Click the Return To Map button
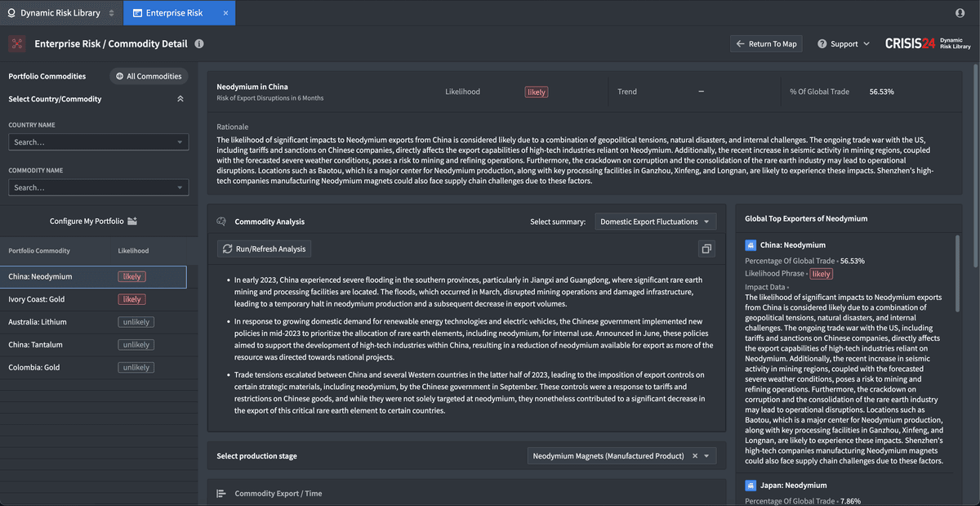The width and height of the screenshot is (980, 506). coord(767,44)
